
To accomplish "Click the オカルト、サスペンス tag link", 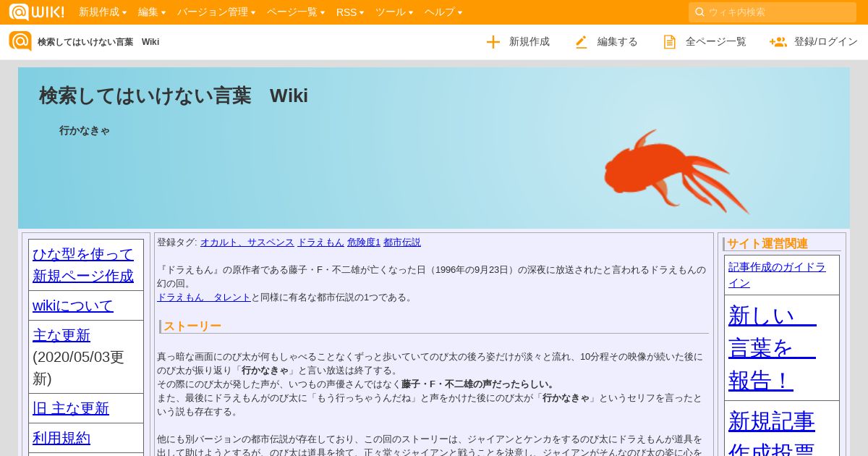I will [x=247, y=242].
